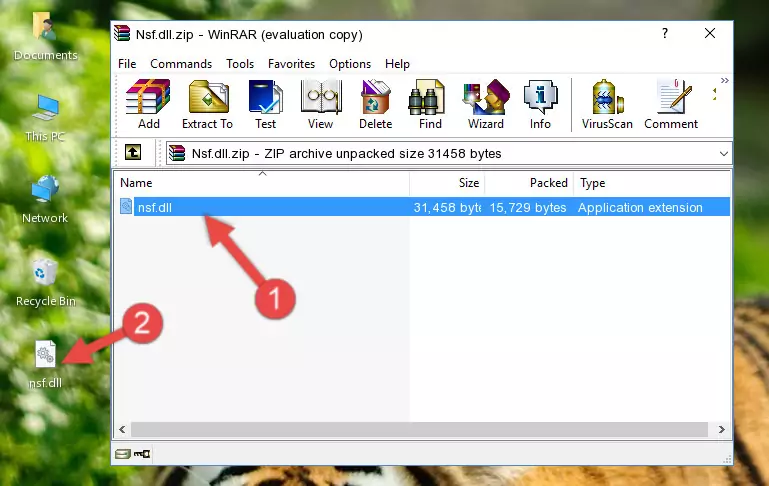Screen dimensions: 769x486
Task: Click the horizontal scrollbar left arrow
Action: tap(122, 429)
